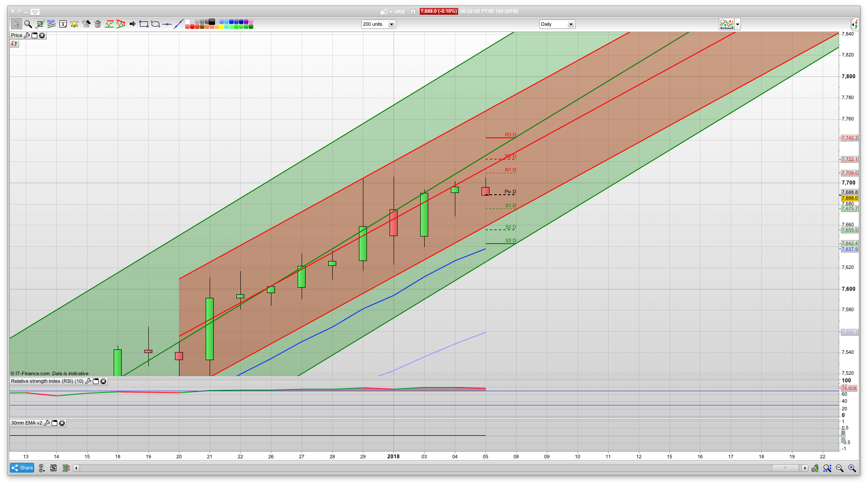This screenshot has height=485, width=868.
Task: Choose the text annotation tool
Action: (63, 24)
